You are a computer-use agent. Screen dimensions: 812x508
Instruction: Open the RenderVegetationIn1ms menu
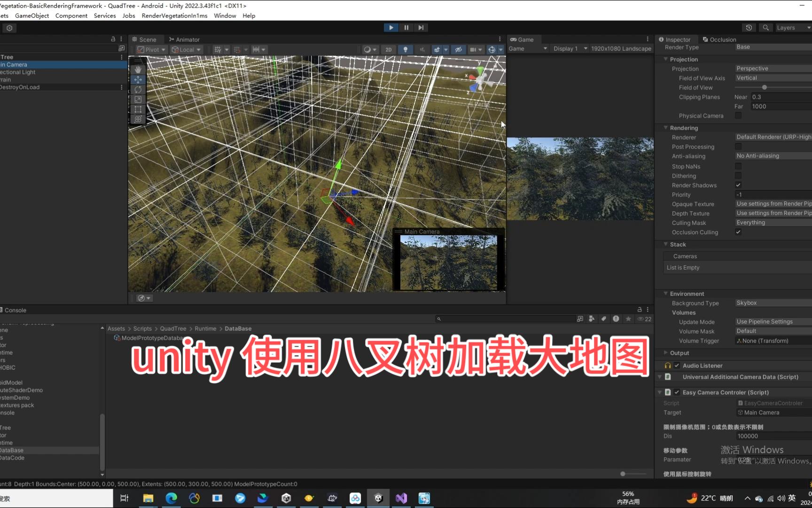tap(175, 16)
